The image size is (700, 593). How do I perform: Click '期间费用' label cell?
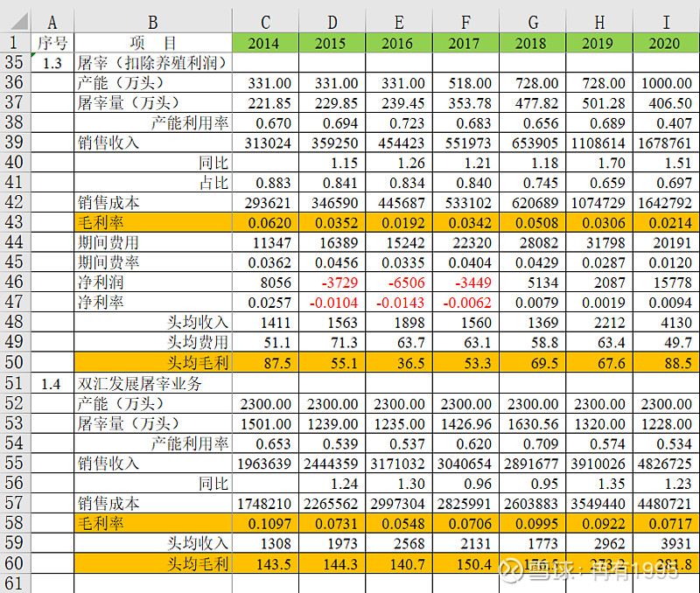point(153,242)
